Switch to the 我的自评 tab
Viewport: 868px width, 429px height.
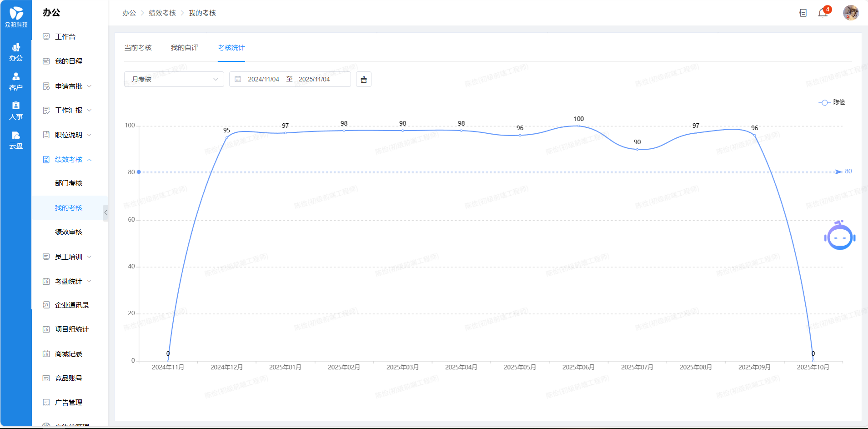coord(184,48)
